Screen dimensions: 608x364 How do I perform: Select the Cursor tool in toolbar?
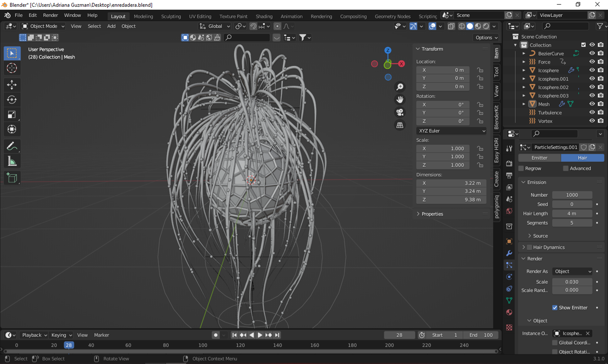(x=12, y=68)
